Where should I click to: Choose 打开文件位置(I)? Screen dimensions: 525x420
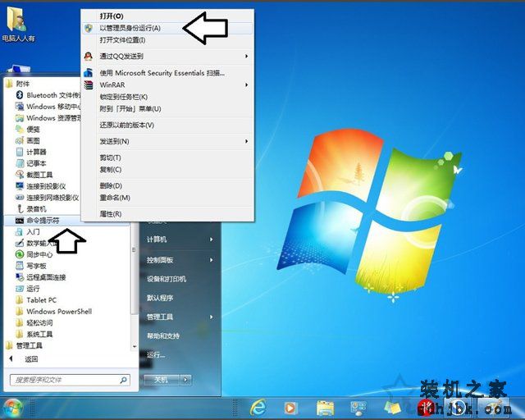click(122, 40)
